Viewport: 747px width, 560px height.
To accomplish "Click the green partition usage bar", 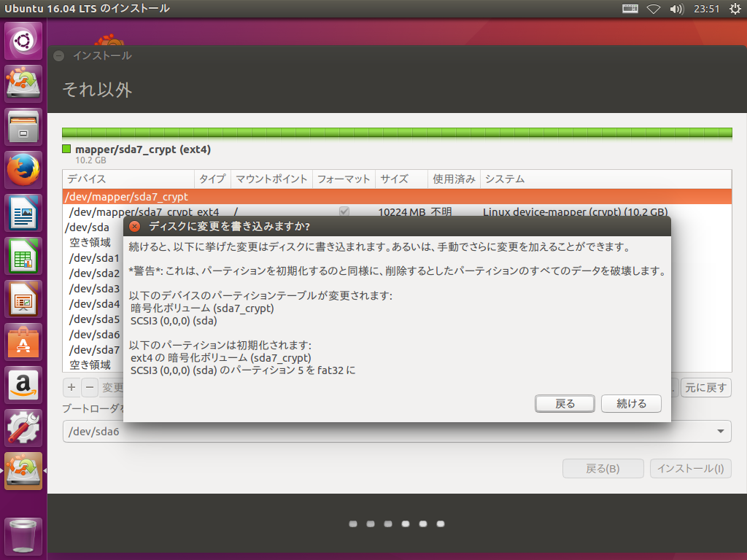I will [x=397, y=133].
